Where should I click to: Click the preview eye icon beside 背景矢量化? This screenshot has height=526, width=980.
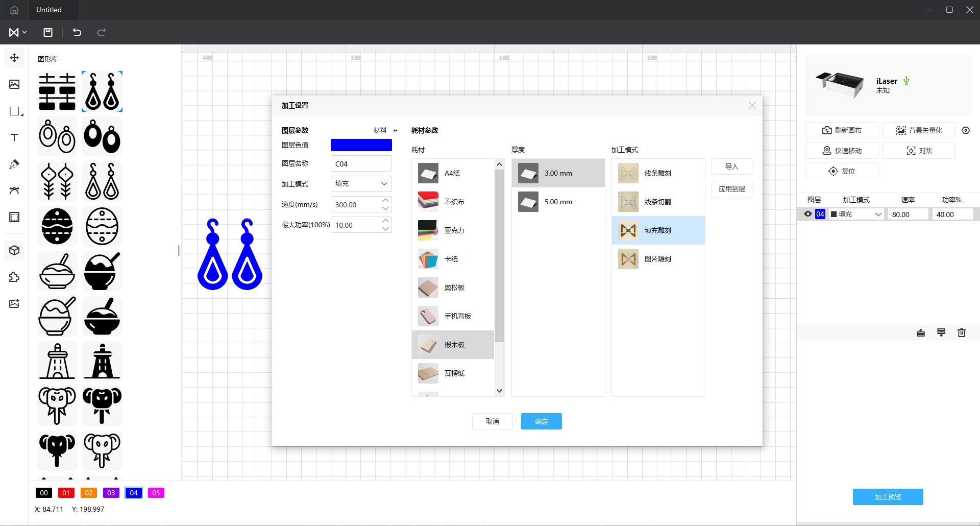(966, 130)
